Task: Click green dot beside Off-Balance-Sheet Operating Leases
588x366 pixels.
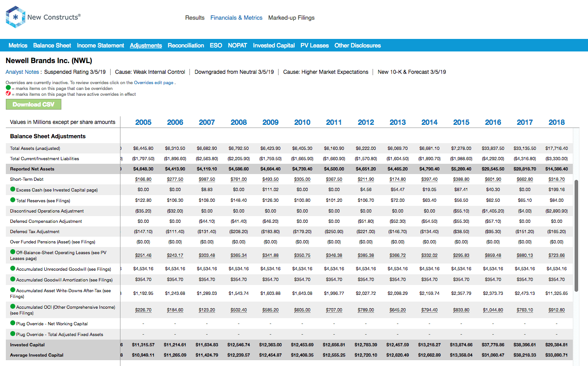Action: 13,252
